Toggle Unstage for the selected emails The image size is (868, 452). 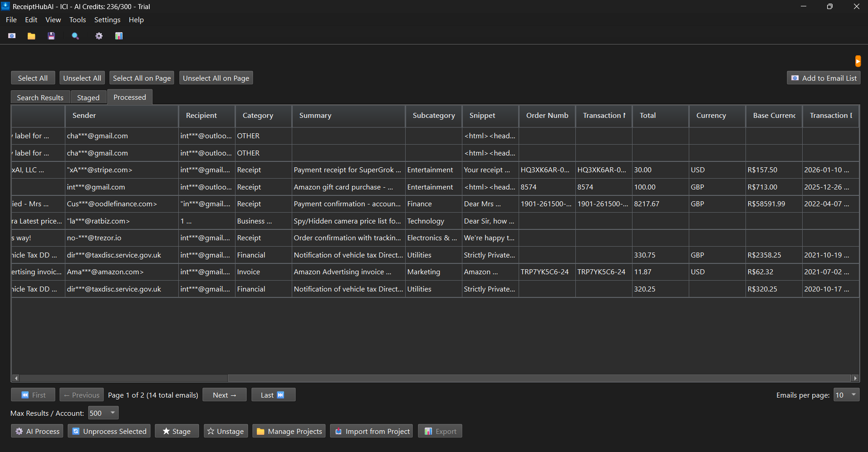tap(226, 431)
